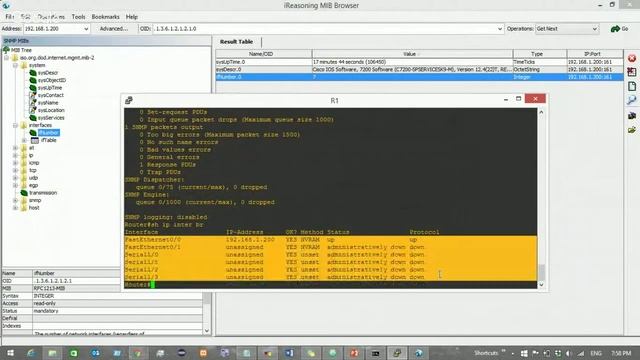The height and width of the screenshot is (360, 640).
Task: Click the sysObjectID leaf icon
Action: tap(33, 80)
